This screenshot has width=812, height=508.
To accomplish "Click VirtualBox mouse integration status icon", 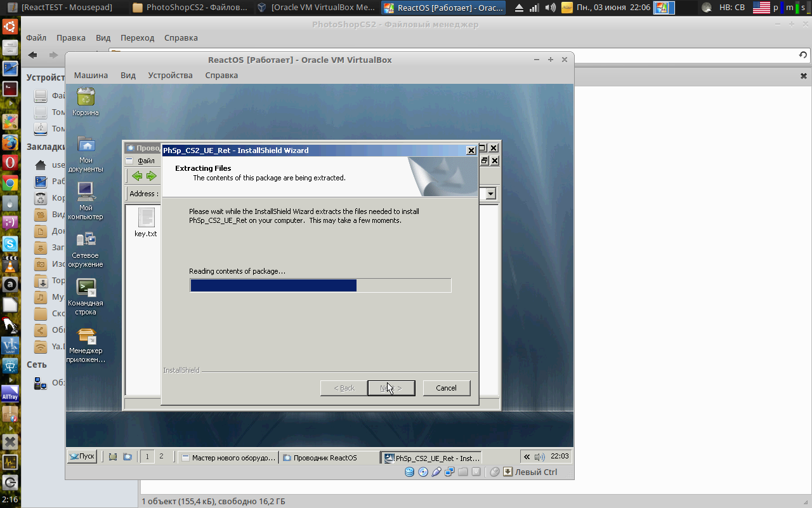I will point(495,472).
